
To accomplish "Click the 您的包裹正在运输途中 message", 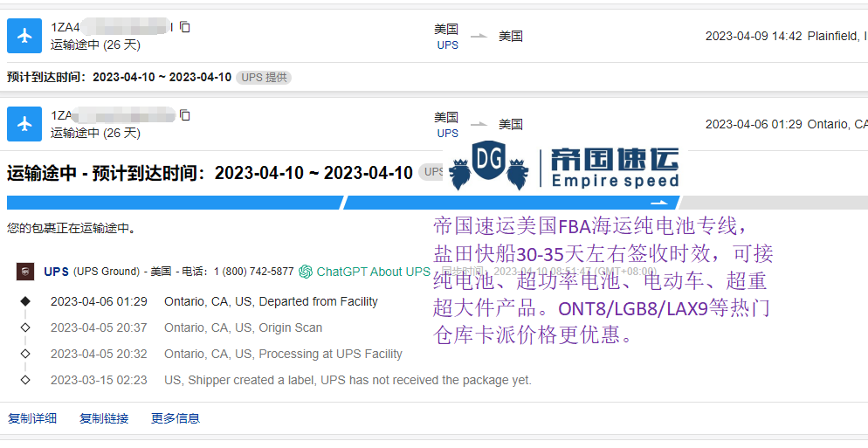I will pos(72,228).
